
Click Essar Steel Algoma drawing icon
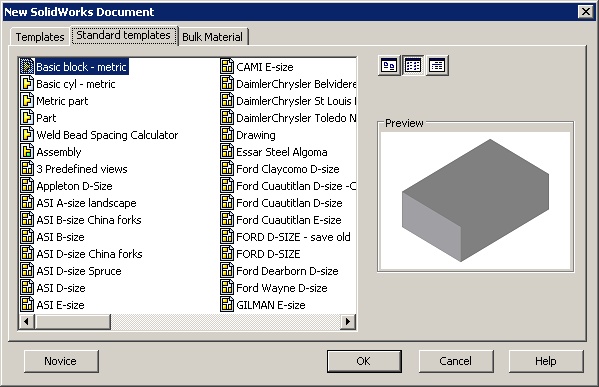[227, 152]
